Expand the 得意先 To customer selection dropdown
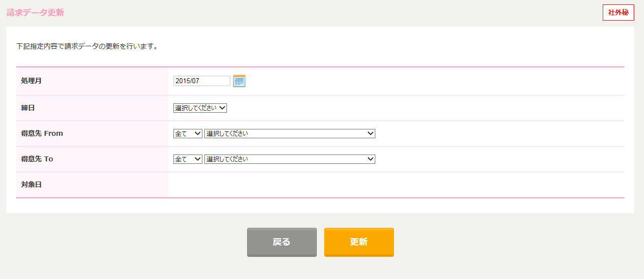 [x=290, y=159]
